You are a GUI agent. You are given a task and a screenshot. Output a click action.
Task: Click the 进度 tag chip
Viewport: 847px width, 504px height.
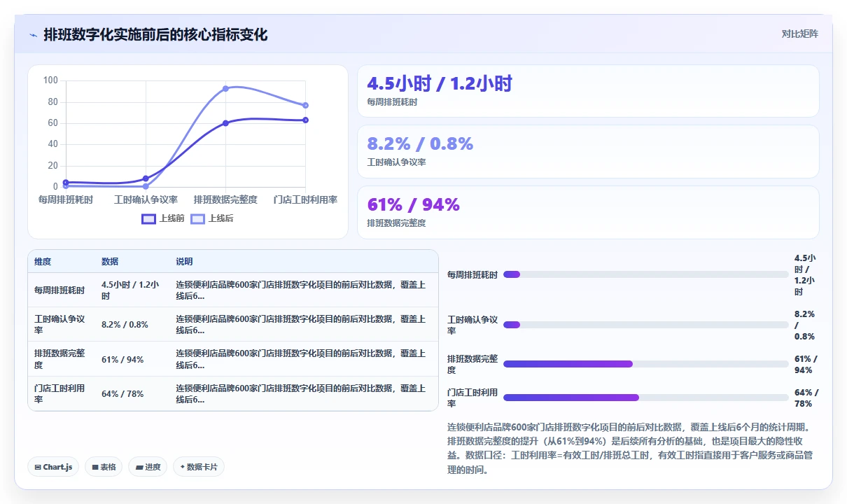click(x=148, y=467)
